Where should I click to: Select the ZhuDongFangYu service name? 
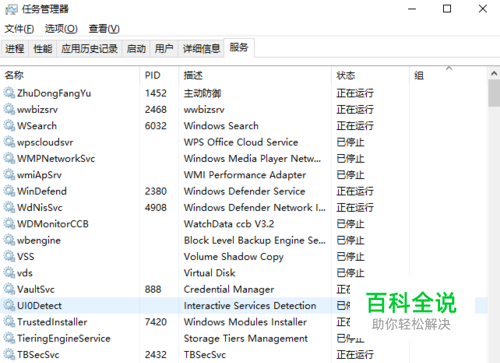54,93
